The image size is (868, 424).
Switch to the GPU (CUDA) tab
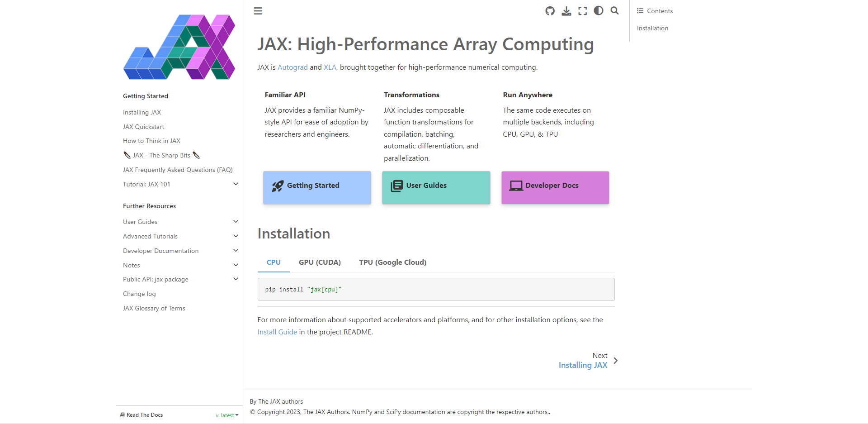click(x=320, y=262)
